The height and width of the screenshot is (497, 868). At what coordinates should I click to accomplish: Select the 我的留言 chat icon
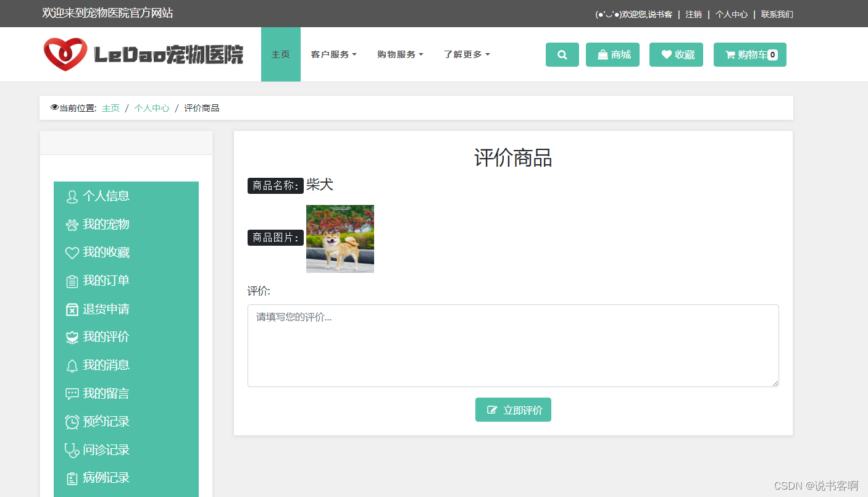72,393
